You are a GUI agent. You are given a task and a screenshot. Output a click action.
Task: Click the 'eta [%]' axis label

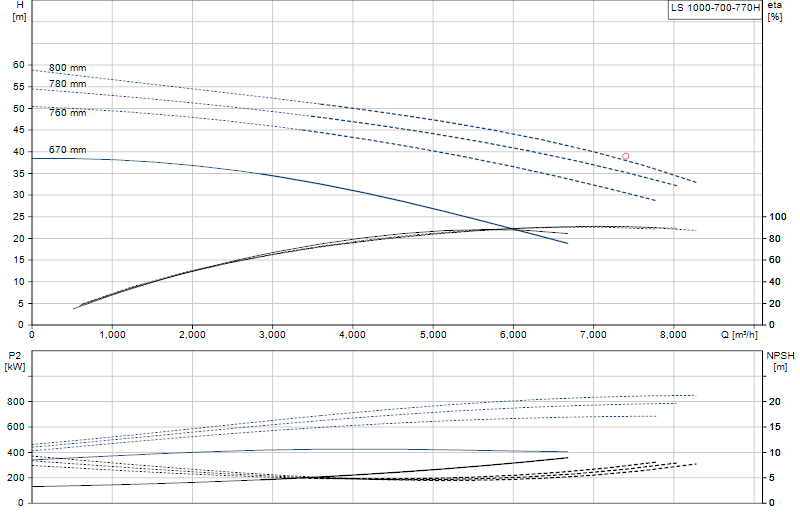774,11
